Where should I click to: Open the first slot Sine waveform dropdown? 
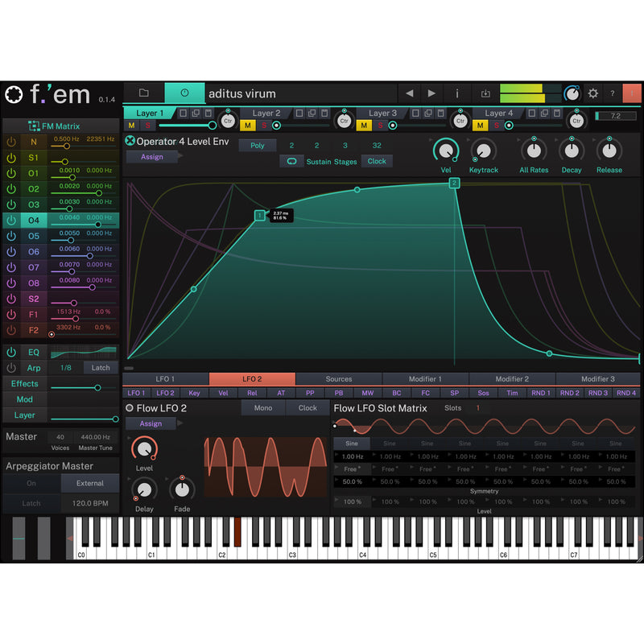pyautogui.click(x=352, y=443)
